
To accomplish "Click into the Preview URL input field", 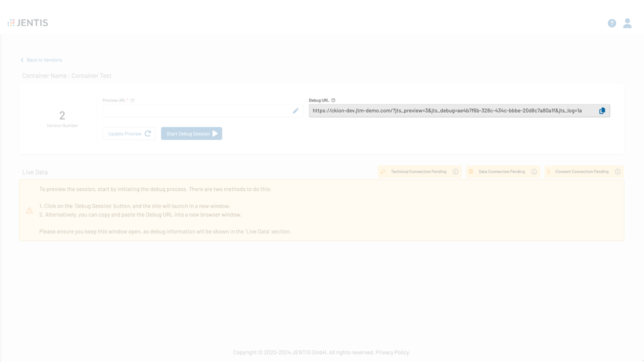I will tap(195, 111).
